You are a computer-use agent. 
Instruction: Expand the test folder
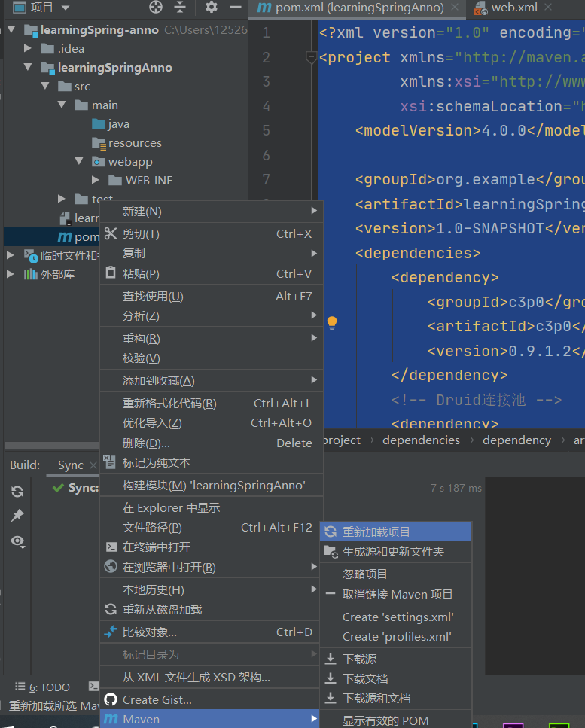(61, 199)
